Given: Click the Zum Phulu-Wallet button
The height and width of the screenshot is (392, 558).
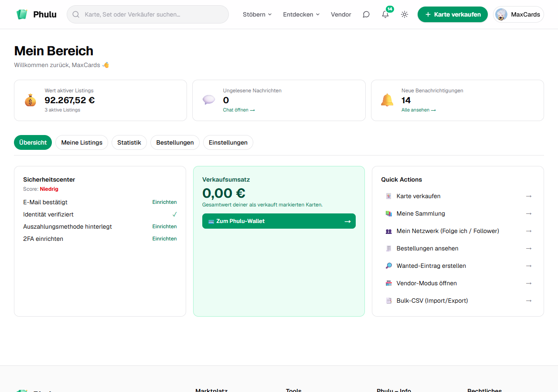Looking at the screenshot, I should [279, 221].
